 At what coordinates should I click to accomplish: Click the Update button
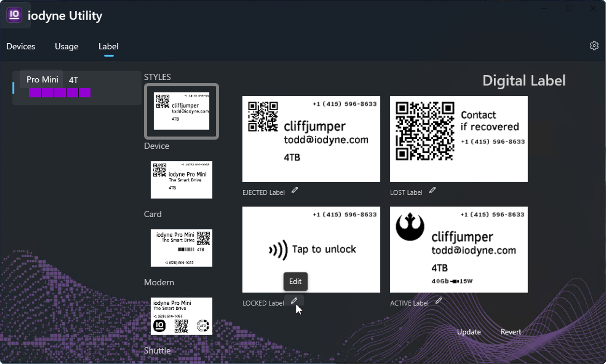(x=469, y=332)
